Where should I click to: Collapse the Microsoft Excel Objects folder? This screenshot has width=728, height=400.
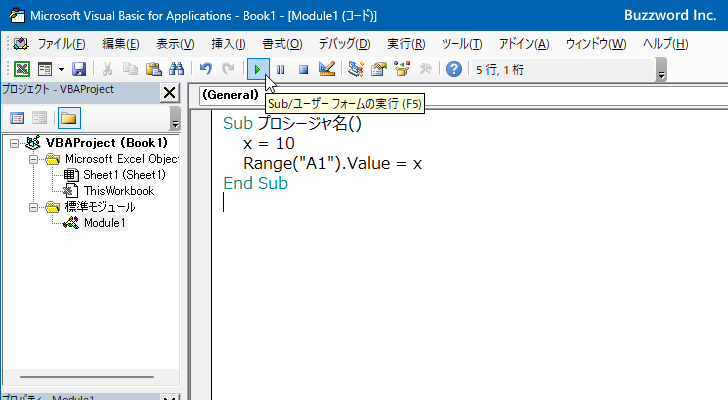33,159
